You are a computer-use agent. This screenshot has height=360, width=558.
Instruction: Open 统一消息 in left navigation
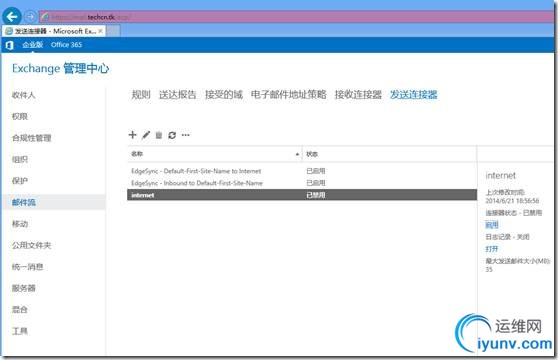coord(27,267)
